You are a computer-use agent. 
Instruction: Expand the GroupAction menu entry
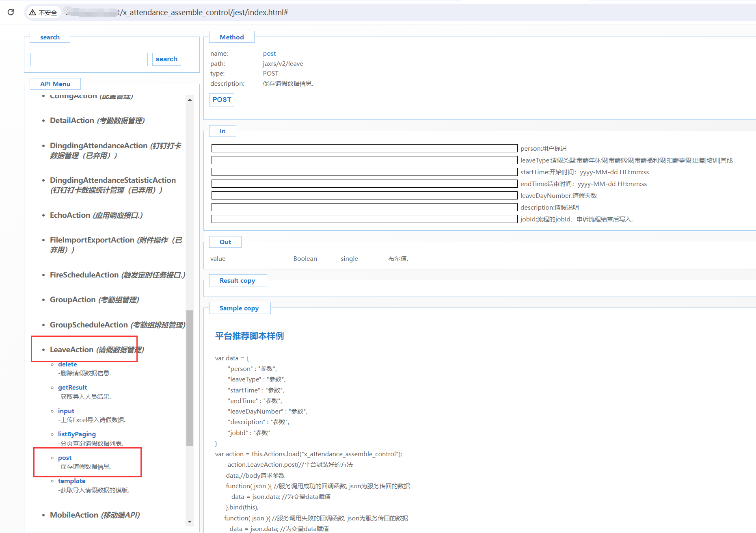coord(95,300)
